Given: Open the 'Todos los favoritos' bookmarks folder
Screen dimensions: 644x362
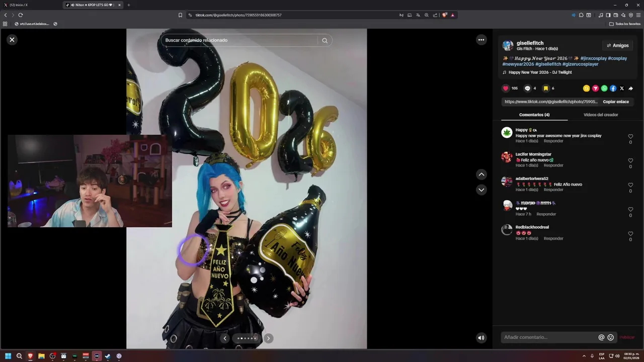Looking at the screenshot, I should tap(625, 24).
